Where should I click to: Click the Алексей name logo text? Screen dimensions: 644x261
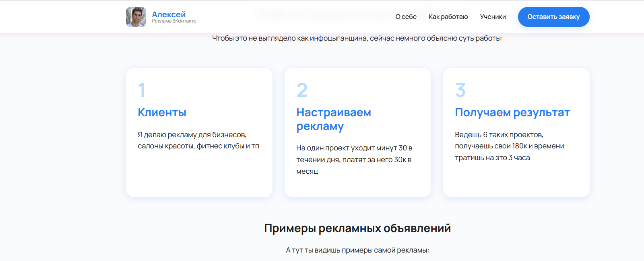point(169,14)
